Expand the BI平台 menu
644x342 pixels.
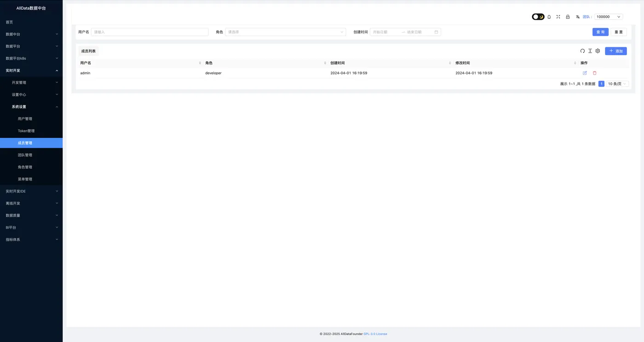tap(31, 228)
